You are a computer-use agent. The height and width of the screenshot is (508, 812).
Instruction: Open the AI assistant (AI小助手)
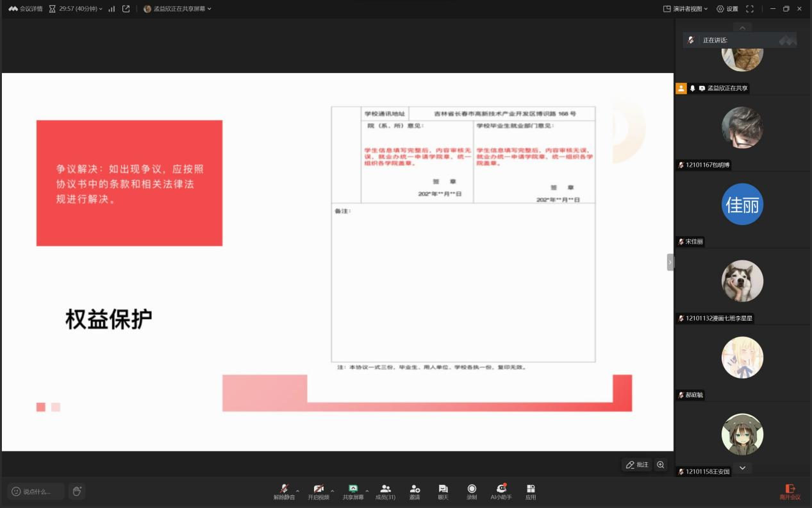point(501,491)
